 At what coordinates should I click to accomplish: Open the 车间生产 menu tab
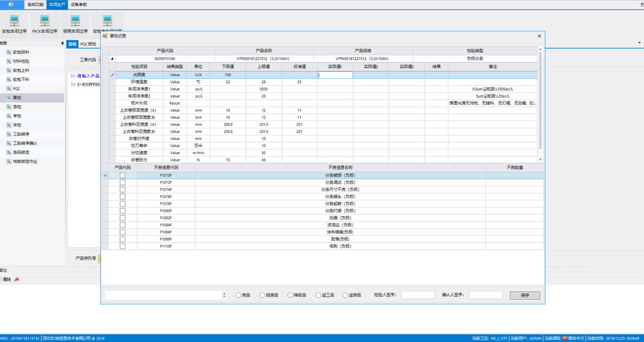(x=57, y=4)
